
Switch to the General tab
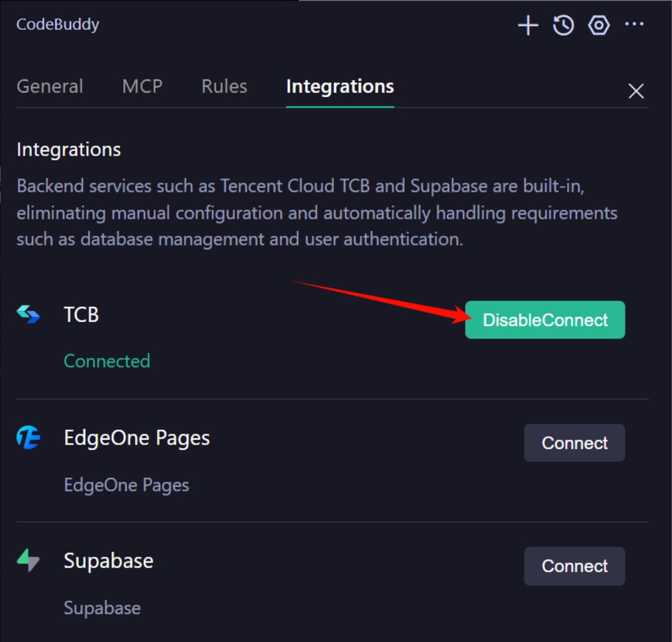pos(50,87)
